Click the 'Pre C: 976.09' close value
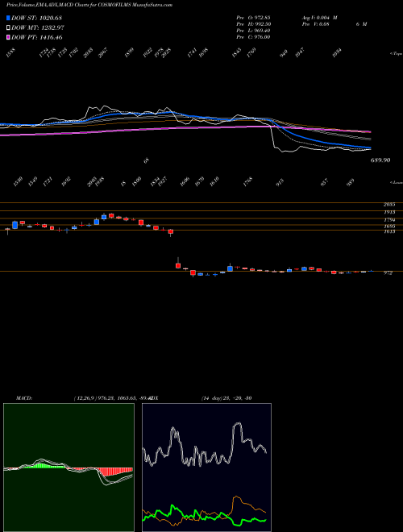 pos(253,37)
